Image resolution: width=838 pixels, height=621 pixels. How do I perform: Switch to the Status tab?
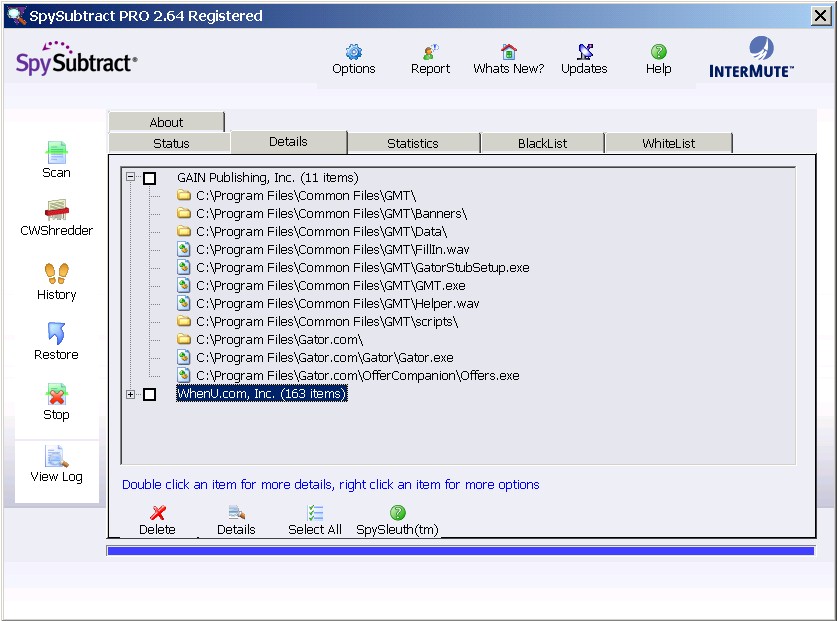tap(171, 143)
